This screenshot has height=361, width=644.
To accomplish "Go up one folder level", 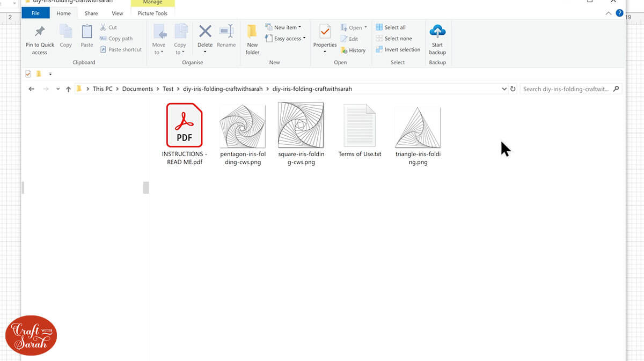I will tap(68, 89).
